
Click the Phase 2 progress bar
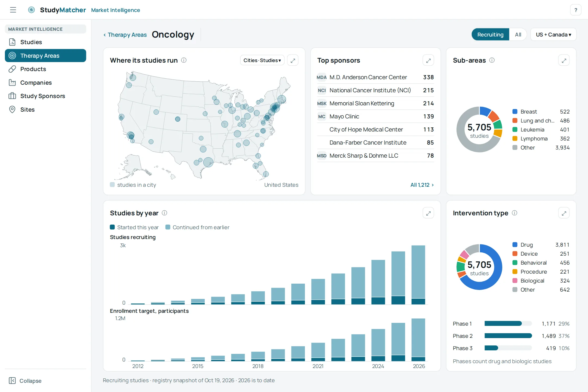[508, 336]
